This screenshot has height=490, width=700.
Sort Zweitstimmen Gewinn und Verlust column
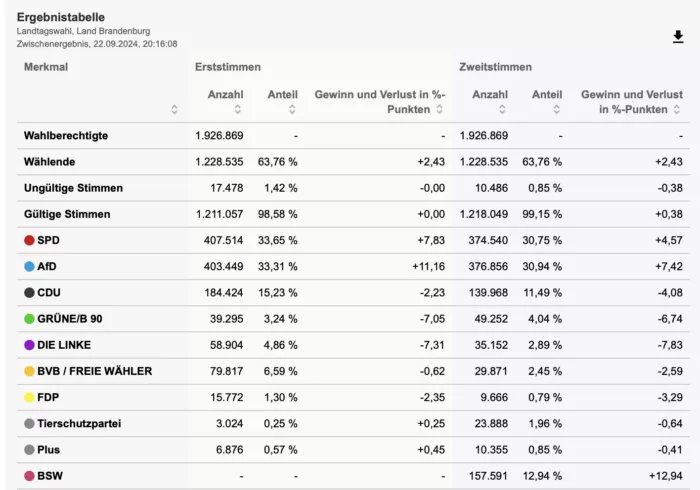(677, 109)
